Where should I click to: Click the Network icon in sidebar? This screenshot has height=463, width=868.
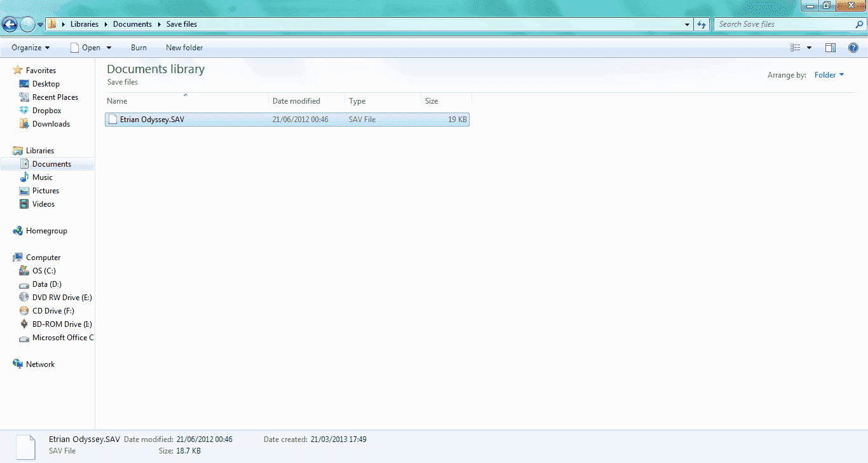coord(18,364)
